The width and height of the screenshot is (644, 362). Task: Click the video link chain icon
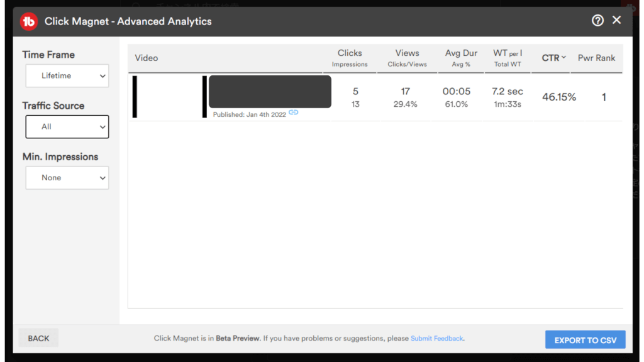click(x=293, y=112)
